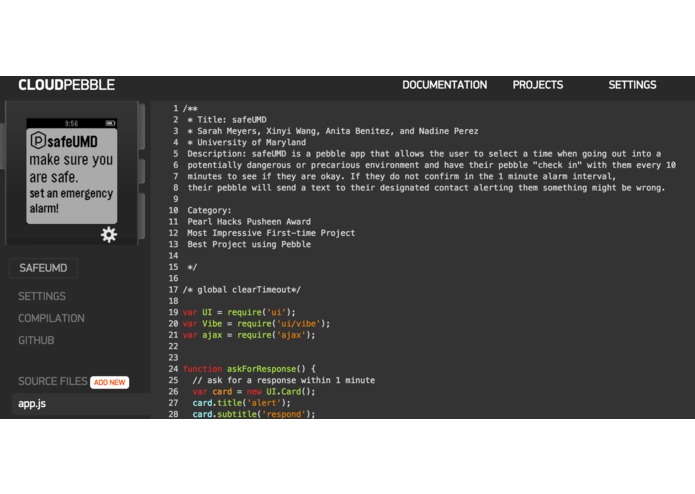Click line 2 'Title: safeUMD' in editor
This screenshot has width=695, height=494.
point(227,120)
